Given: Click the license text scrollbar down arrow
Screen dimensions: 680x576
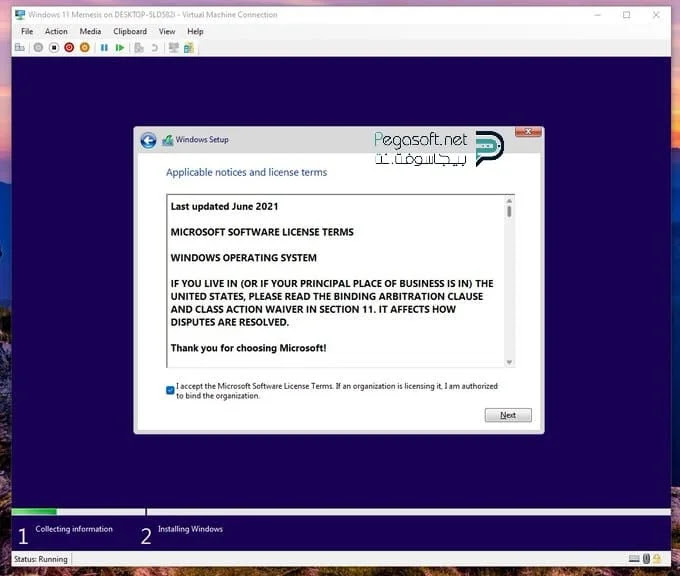Looking at the screenshot, I should [509, 362].
